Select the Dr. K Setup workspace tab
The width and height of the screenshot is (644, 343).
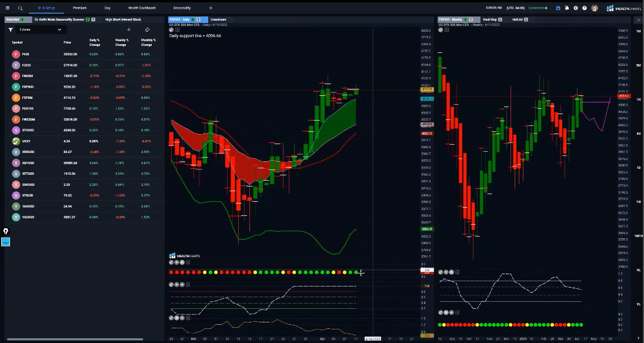[46, 8]
